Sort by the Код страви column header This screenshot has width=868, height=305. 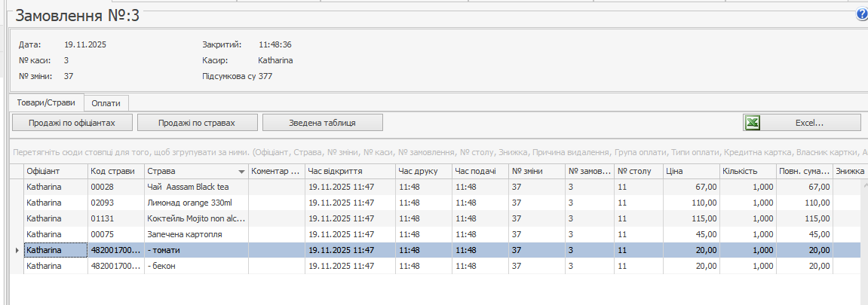coord(115,171)
